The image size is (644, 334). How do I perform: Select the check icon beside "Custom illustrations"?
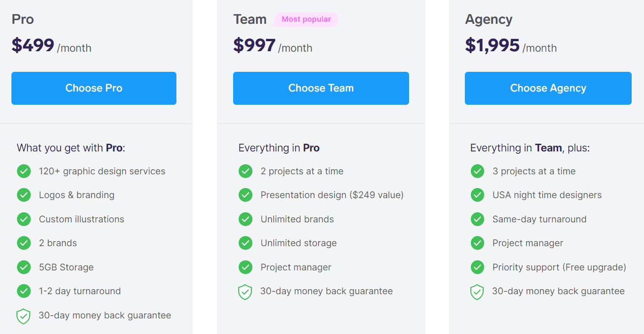24,219
